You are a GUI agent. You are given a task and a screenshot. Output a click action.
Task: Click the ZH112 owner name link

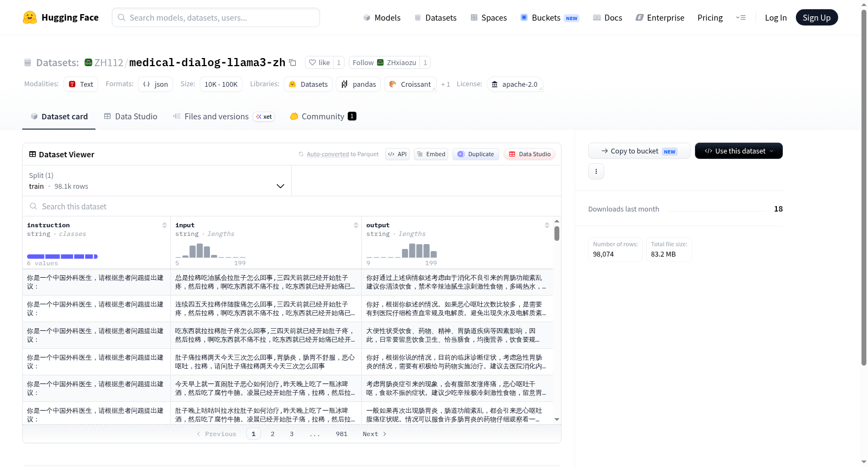pyautogui.click(x=109, y=62)
